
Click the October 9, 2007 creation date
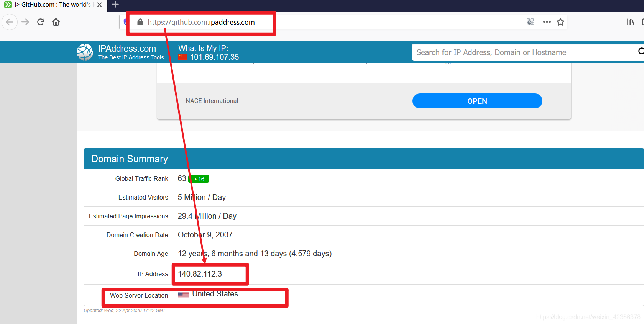tap(205, 235)
